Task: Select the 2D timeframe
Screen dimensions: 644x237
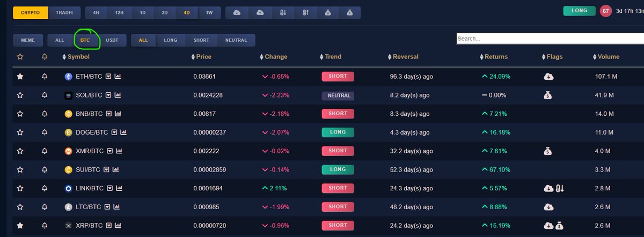Action: [164, 13]
